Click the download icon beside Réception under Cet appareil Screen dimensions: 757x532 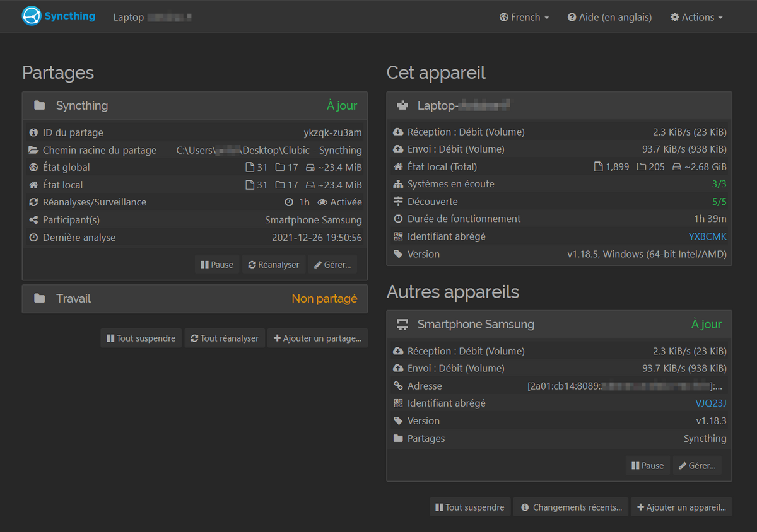398,132
